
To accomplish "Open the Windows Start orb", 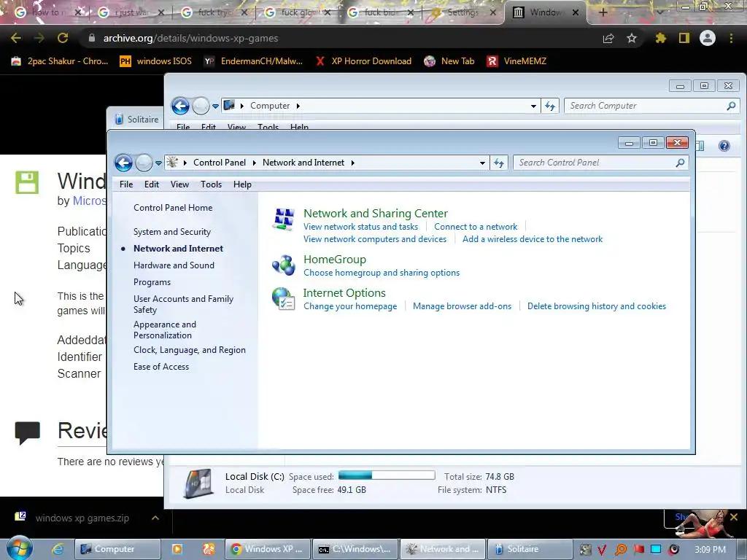I will [19, 548].
